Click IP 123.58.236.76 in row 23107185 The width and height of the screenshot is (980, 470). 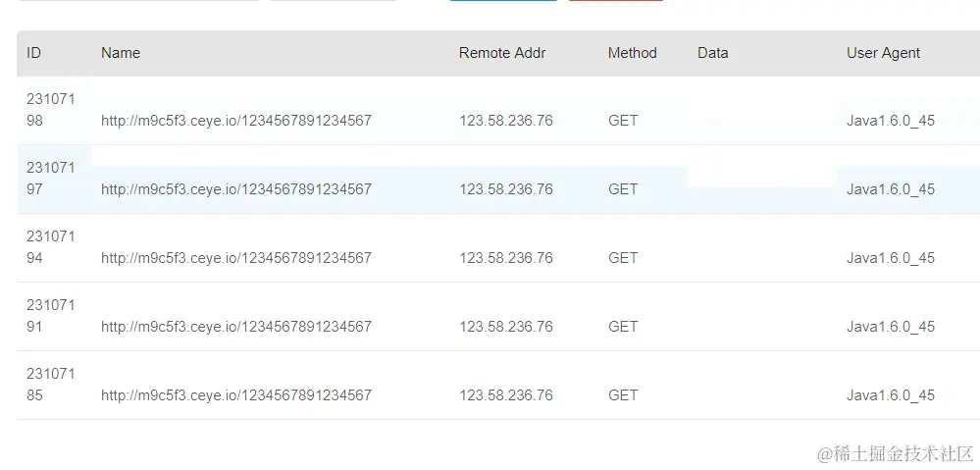click(506, 395)
